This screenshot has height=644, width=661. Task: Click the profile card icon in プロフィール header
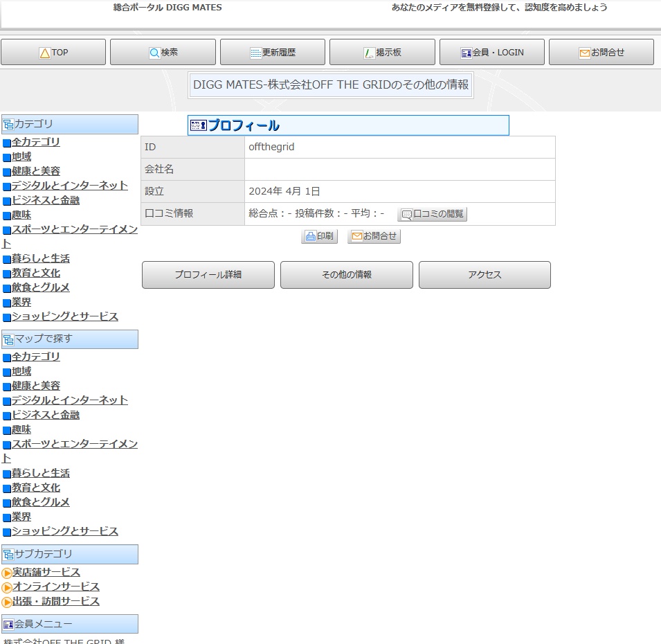(199, 125)
